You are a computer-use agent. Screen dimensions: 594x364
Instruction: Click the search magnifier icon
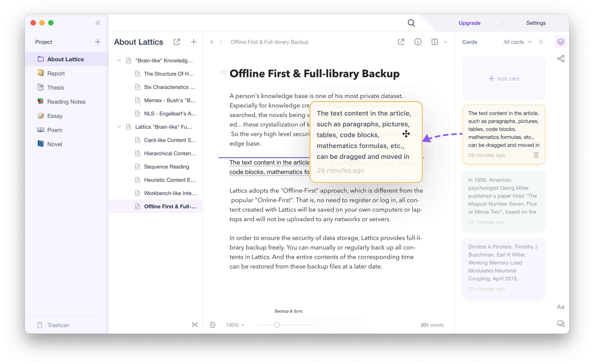coord(411,23)
